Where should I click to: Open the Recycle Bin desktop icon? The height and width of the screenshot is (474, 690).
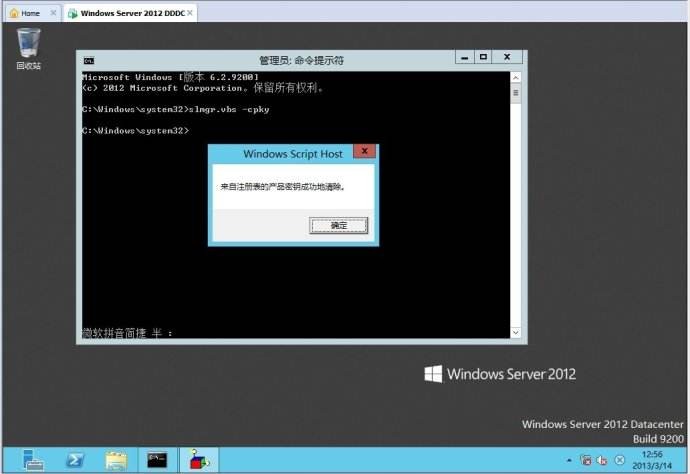point(29,48)
